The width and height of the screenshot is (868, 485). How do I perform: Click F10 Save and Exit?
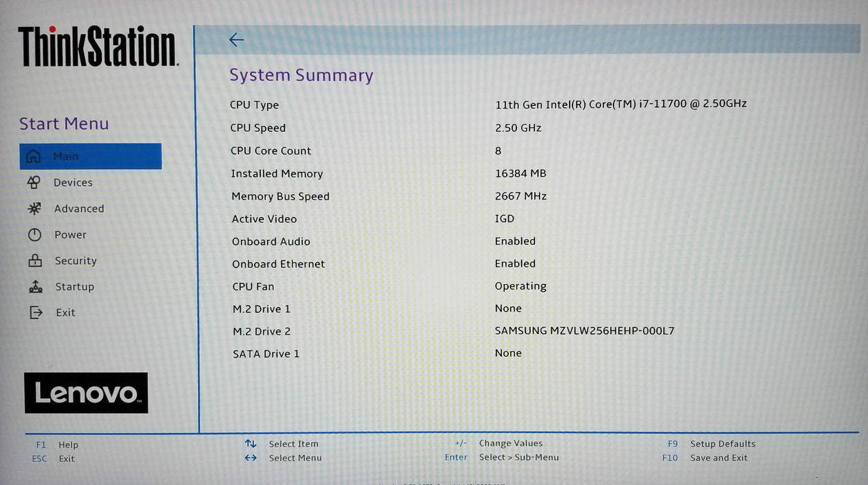(x=705, y=458)
